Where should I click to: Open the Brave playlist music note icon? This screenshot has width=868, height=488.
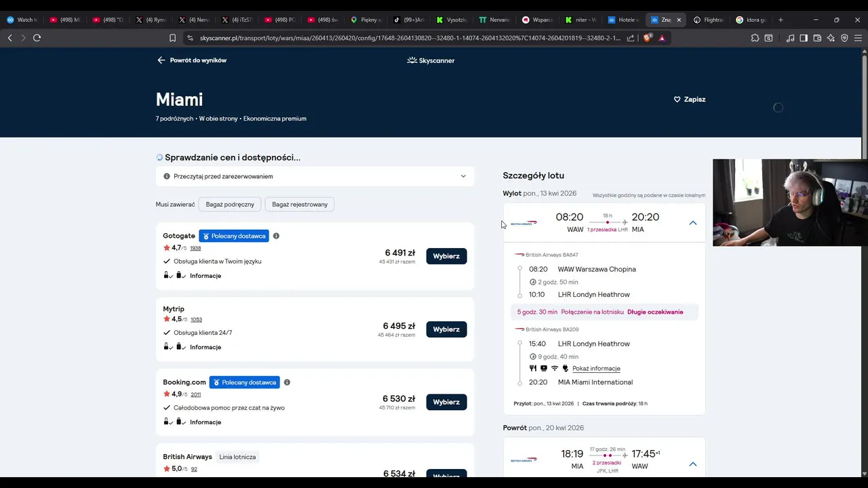click(790, 38)
